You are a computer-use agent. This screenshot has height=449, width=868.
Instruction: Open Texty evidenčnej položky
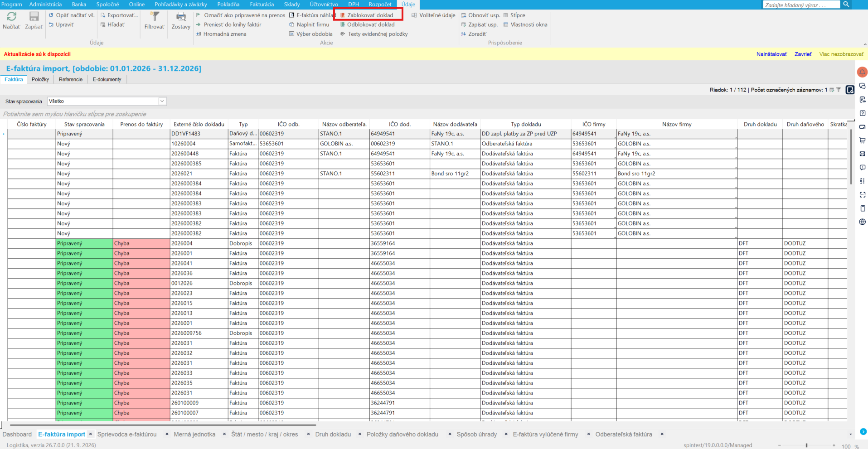click(374, 34)
